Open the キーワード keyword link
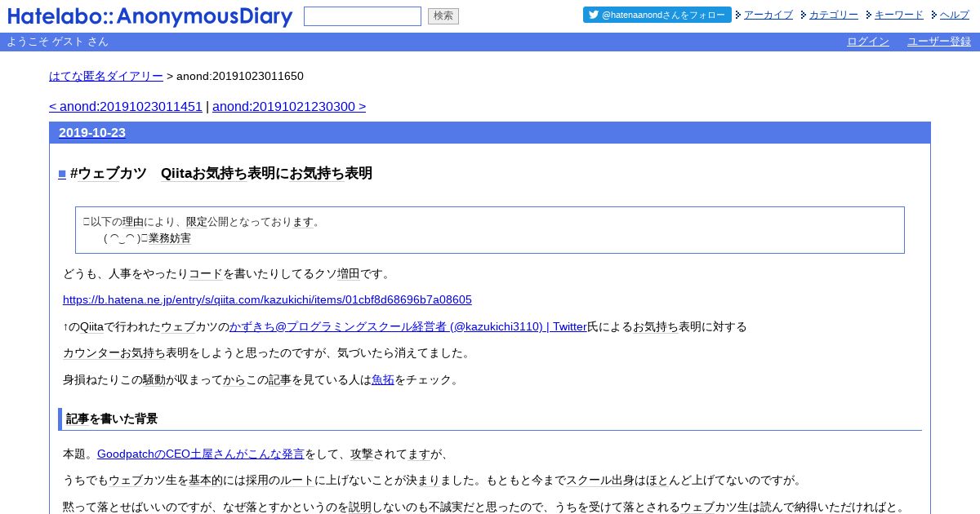Image resolution: width=980 pixels, height=514 pixels. point(899,15)
